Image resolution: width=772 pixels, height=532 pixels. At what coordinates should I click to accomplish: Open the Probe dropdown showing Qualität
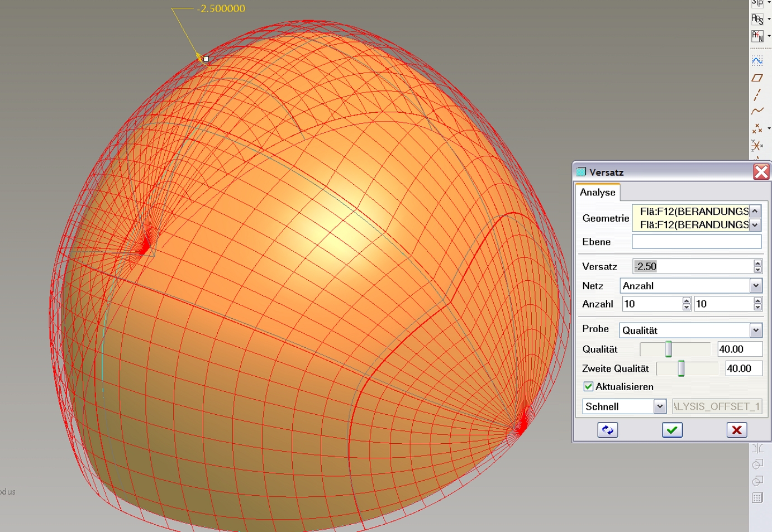(x=756, y=330)
